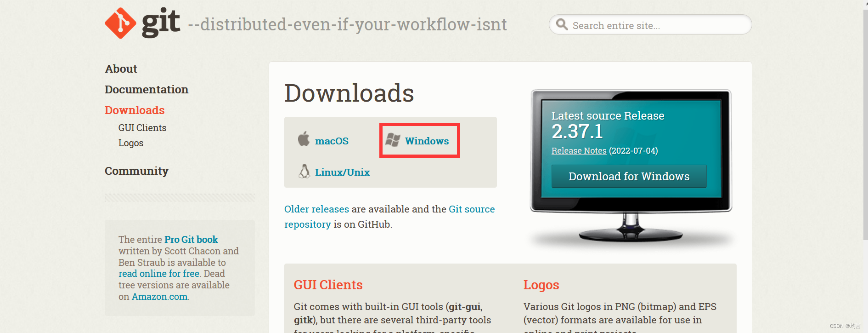Click the page vertical scrollbar
The height and width of the screenshot is (333, 868).
click(865, 124)
